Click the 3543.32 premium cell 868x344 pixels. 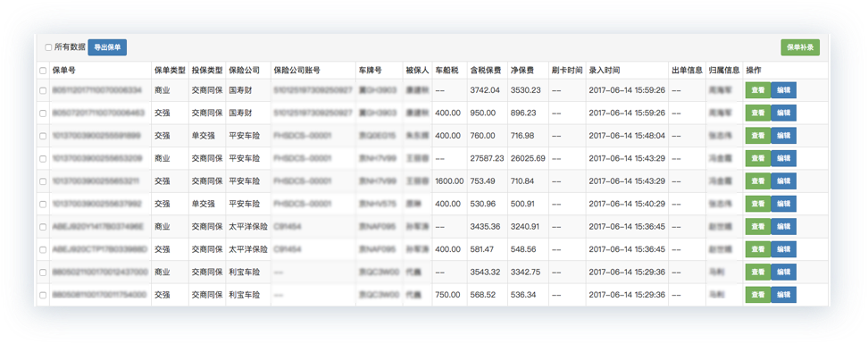tap(485, 272)
